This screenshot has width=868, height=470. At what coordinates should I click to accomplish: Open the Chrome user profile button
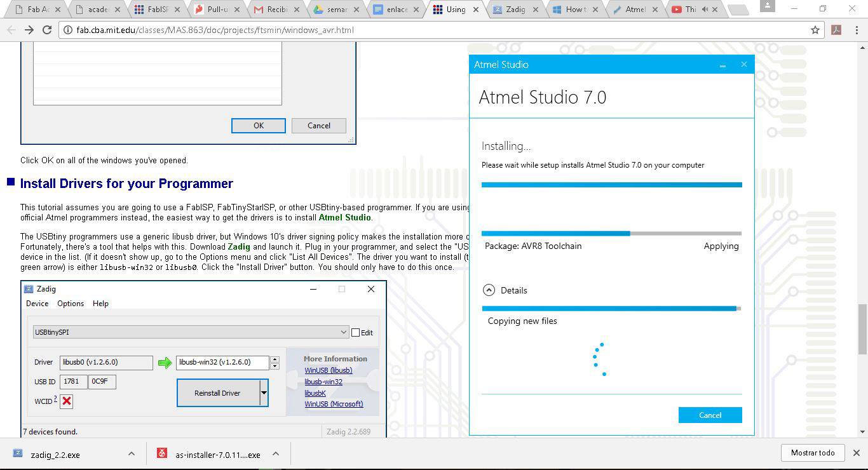click(768, 6)
